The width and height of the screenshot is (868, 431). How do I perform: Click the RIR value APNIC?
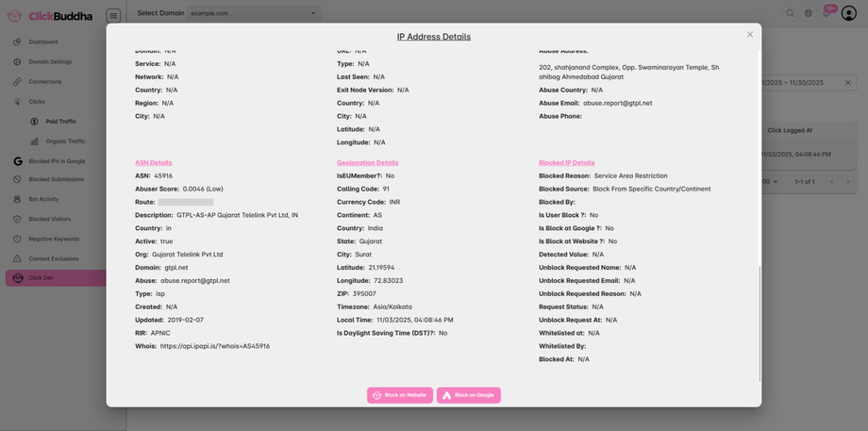(x=160, y=333)
